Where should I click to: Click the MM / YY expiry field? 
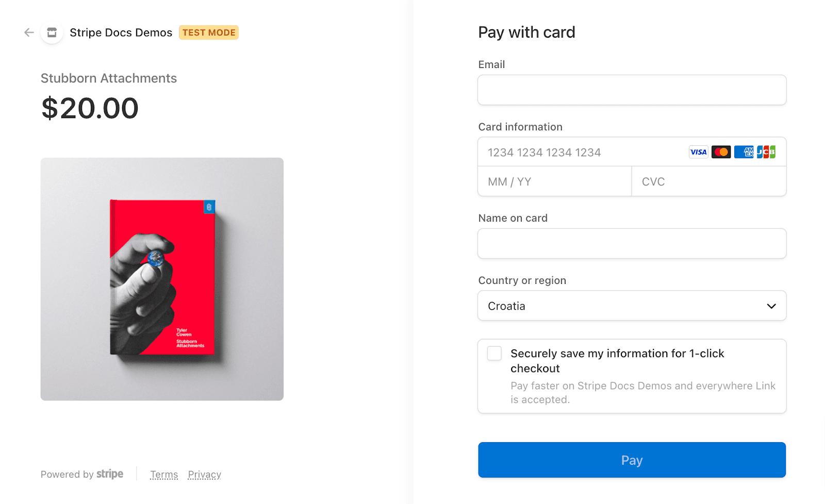554,181
